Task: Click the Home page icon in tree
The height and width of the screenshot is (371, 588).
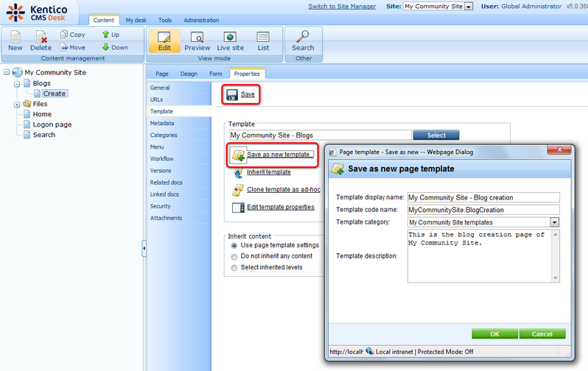Action: (x=27, y=114)
